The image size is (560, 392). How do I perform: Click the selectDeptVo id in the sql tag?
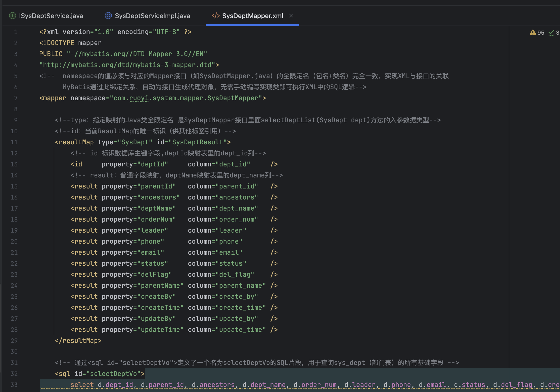[x=113, y=374]
